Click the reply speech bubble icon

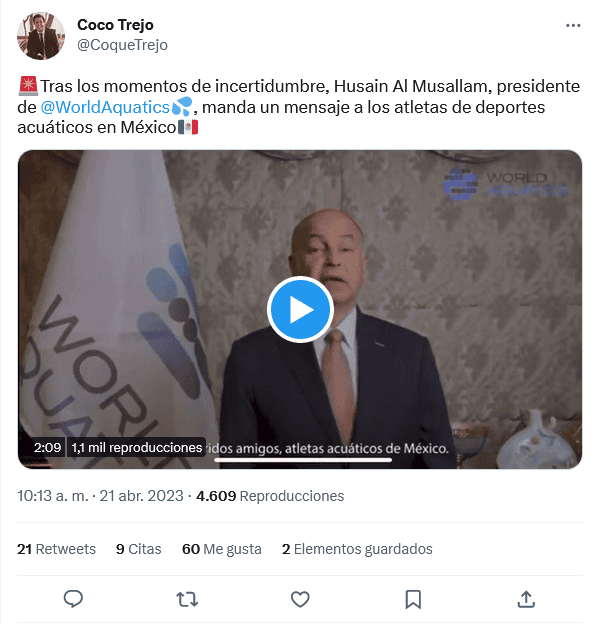[x=73, y=599]
